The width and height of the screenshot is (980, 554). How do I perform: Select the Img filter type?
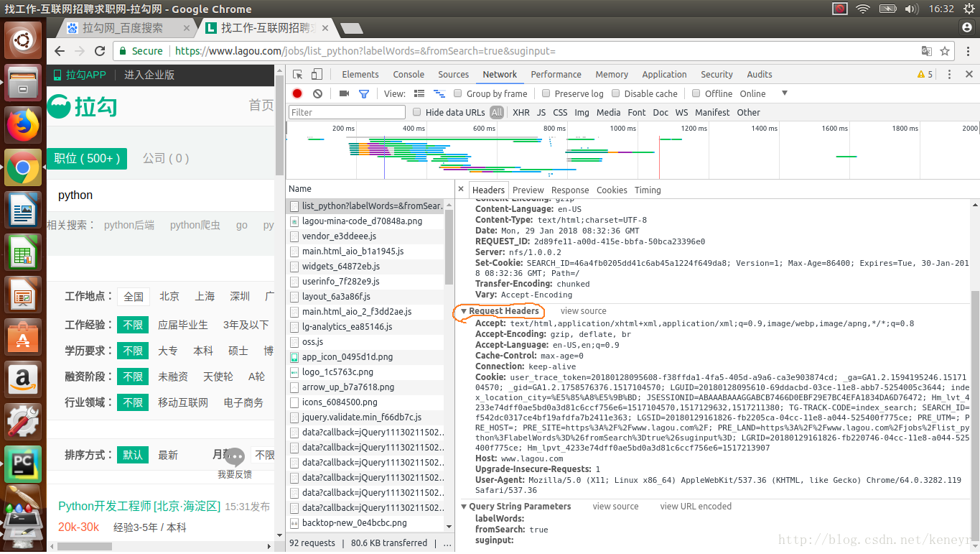click(x=582, y=112)
